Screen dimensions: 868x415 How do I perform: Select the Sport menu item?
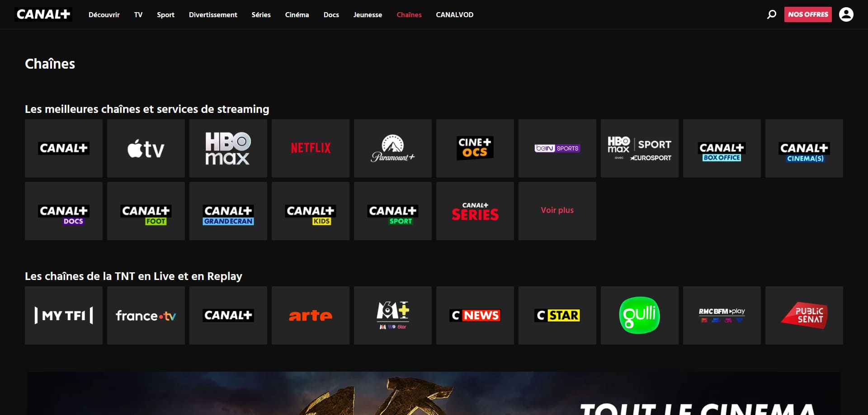point(165,15)
